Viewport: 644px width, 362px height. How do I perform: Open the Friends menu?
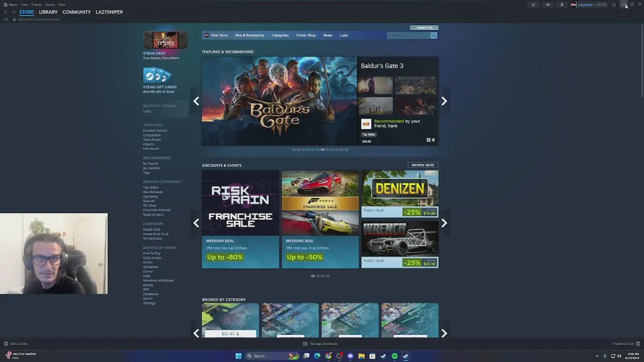pyautogui.click(x=37, y=5)
